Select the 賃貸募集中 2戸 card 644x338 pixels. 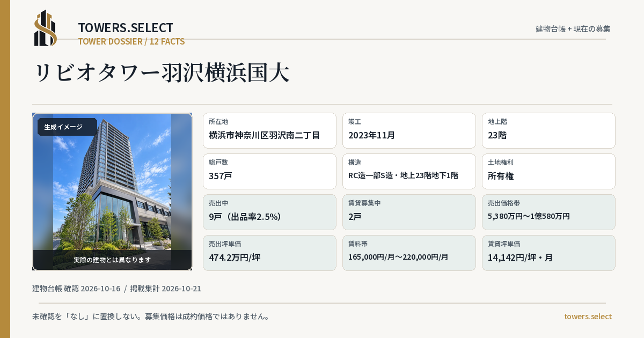point(409,212)
